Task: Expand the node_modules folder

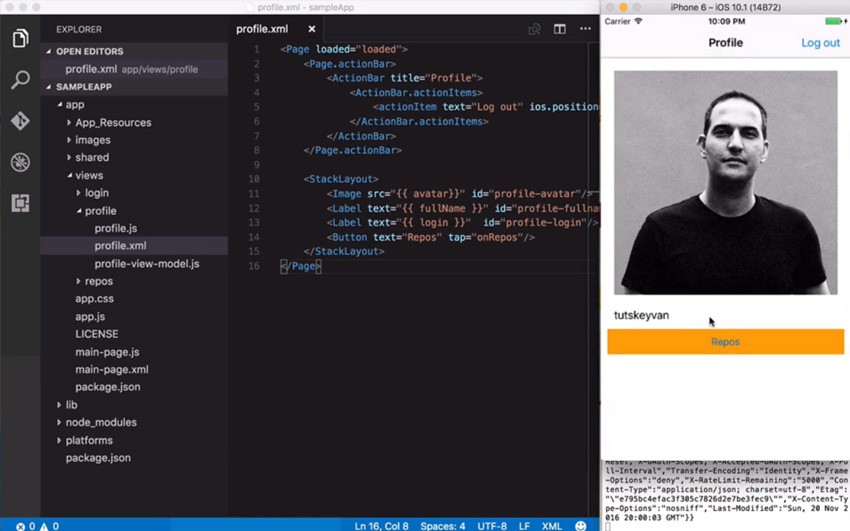Action: coord(59,422)
